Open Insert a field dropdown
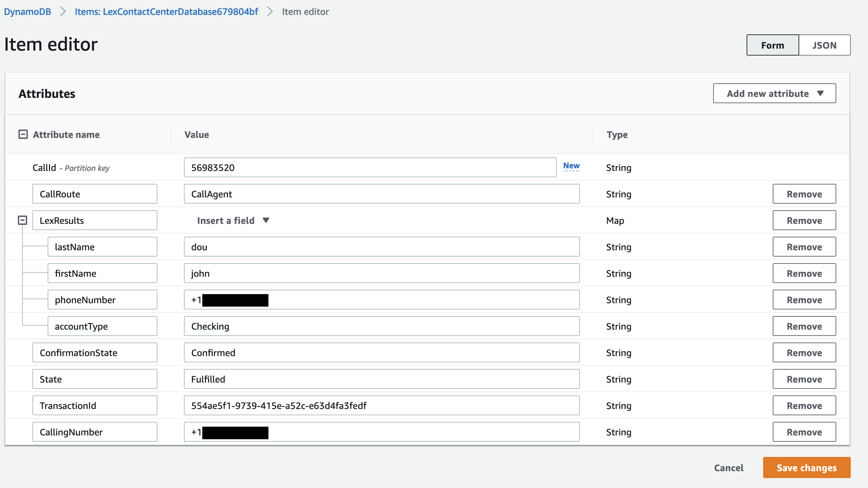 [x=233, y=221]
